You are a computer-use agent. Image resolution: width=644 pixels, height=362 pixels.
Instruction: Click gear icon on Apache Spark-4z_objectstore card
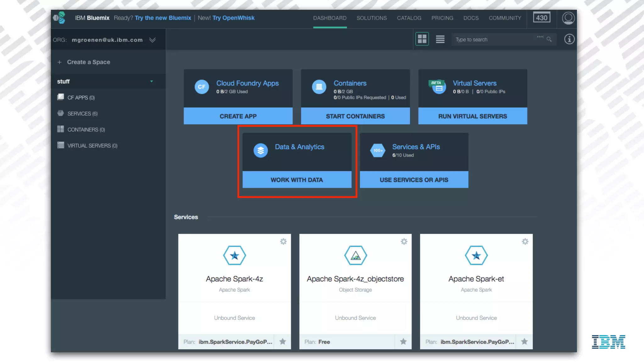(404, 241)
